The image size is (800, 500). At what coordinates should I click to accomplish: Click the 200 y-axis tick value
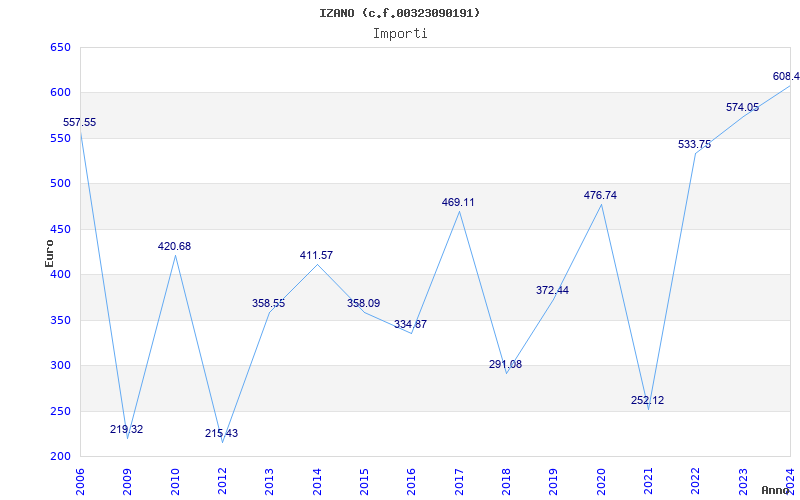(x=60, y=457)
